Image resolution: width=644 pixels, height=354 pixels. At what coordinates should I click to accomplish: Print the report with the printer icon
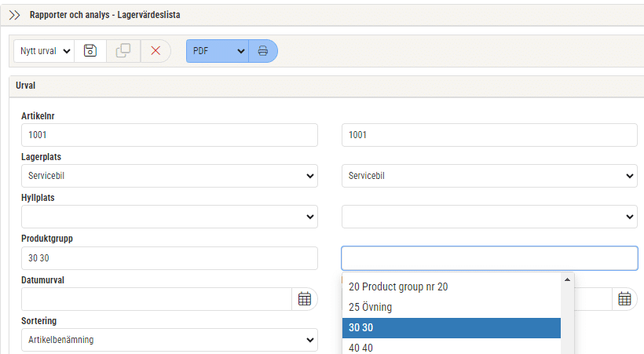[263, 51]
